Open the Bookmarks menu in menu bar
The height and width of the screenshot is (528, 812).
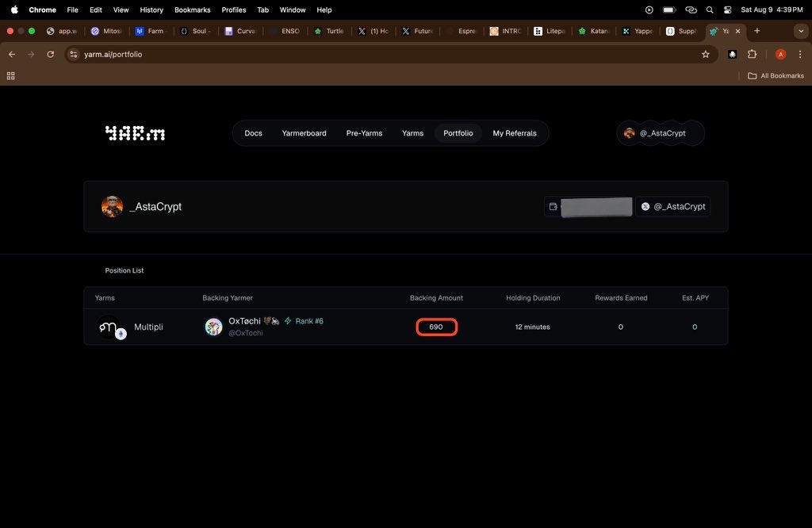point(192,10)
